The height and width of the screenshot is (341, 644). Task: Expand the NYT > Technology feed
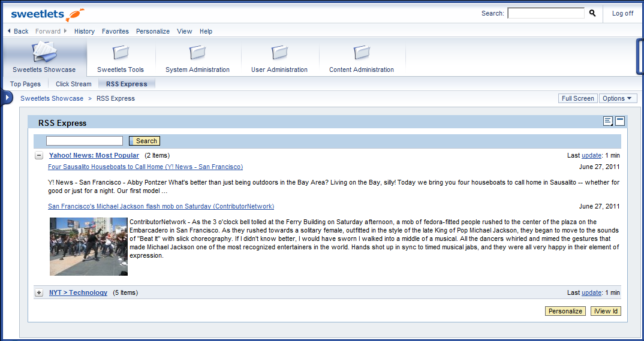38,292
